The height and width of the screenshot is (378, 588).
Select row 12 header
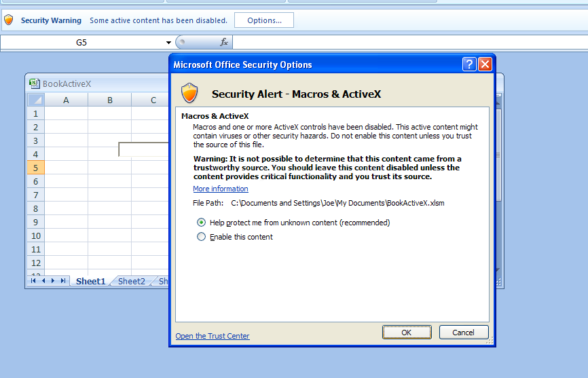(x=35, y=263)
